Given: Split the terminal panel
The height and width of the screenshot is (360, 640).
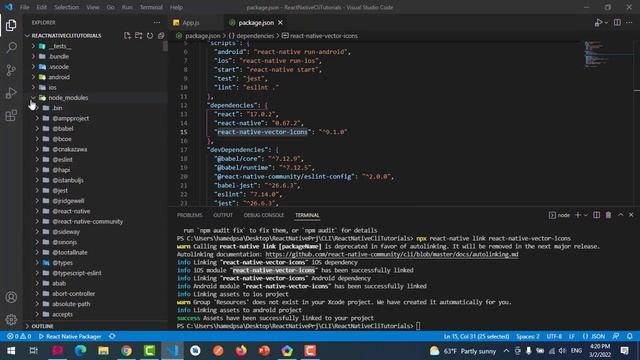Looking at the screenshot, I should tap(596, 215).
